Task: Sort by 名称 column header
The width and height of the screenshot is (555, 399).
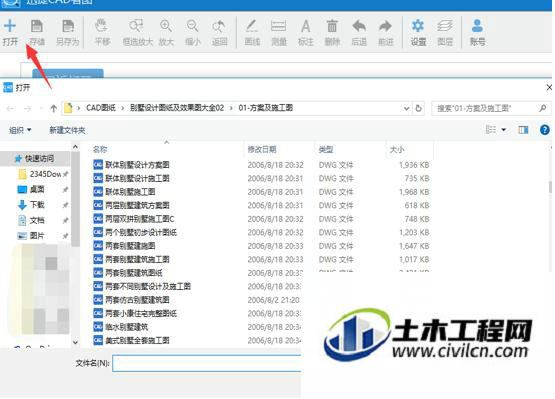Action: tap(100, 149)
